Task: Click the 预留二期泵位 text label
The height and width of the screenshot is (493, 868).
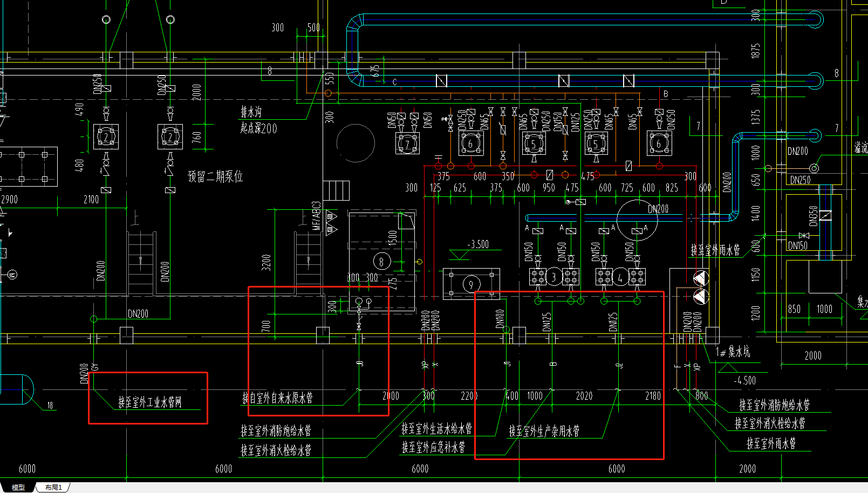Action: [x=215, y=176]
